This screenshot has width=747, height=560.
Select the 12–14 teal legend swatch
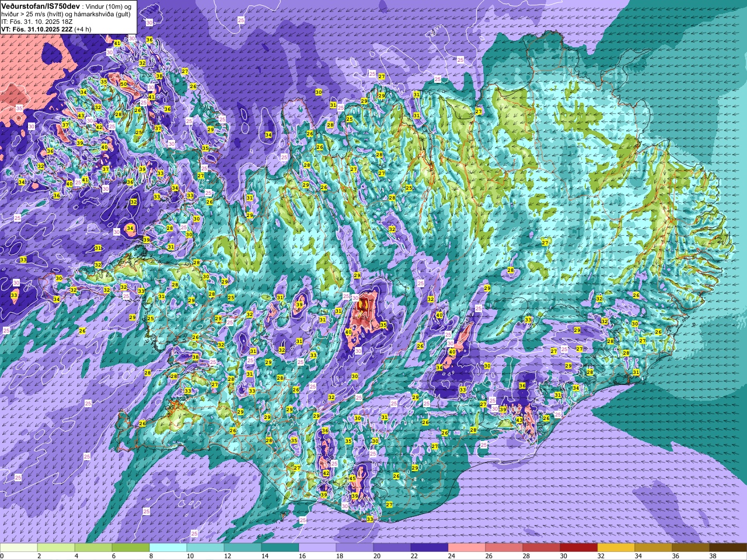point(243,548)
